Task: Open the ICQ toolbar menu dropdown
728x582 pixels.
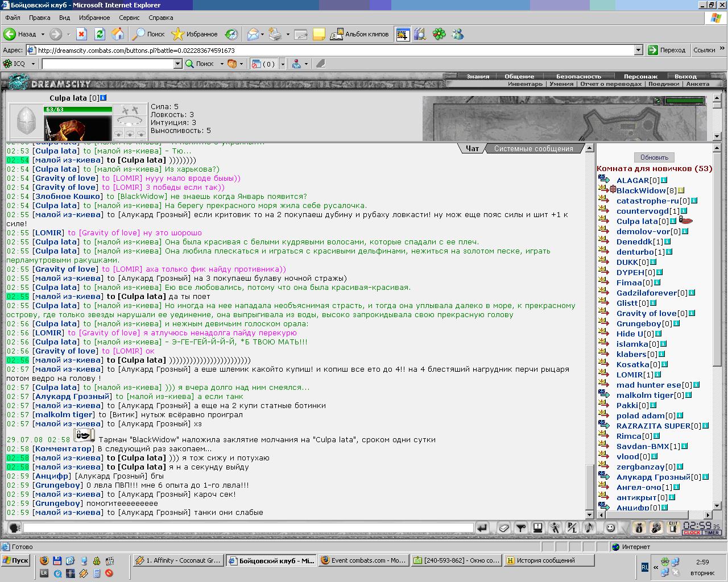Action: click(x=33, y=64)
